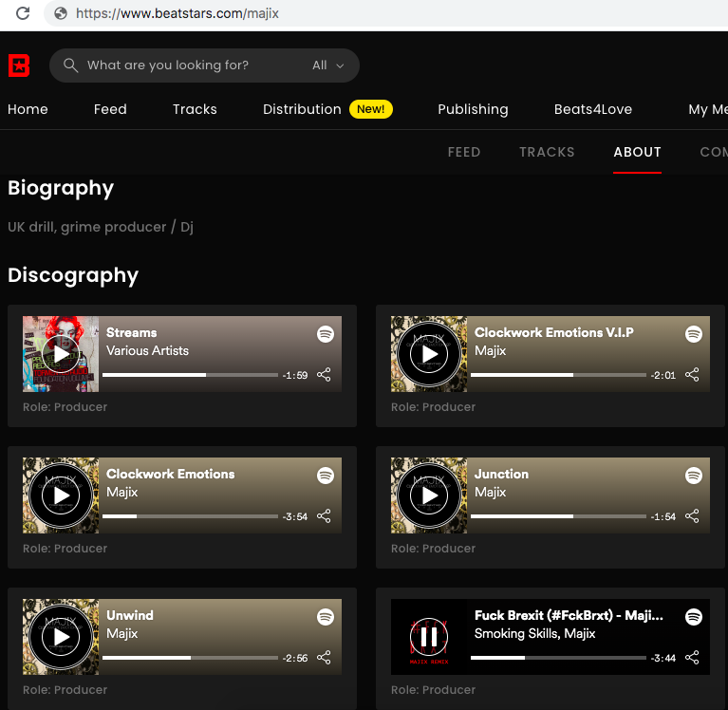Screen dimensions: 728x710
Task: Select the ABOUT profile tab
Action: tap(637, 152)
